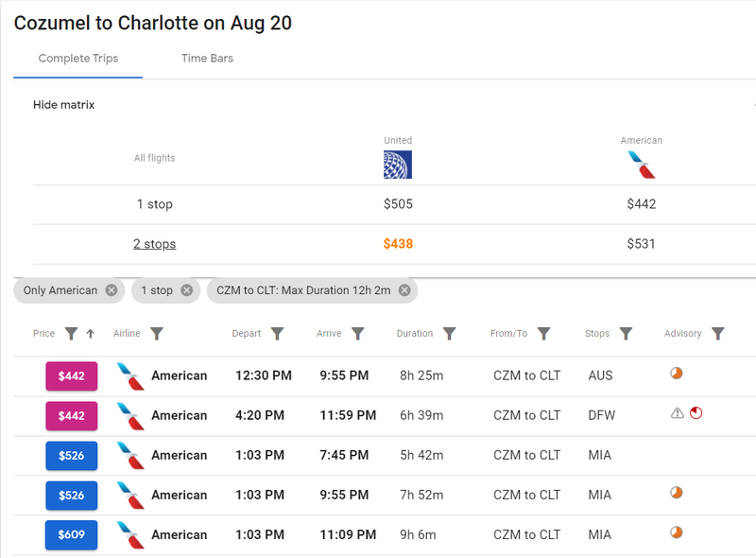Image resolution: width=756 pixels, height=558 pixels.
Task: Select the Complete Trips tab
Action: click(x=78, y=59)
